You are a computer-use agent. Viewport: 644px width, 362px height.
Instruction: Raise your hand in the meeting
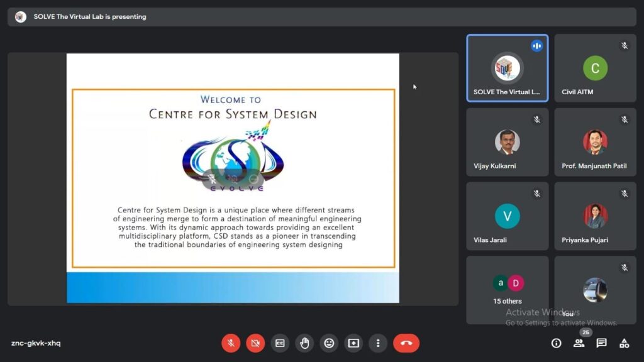point(304,343)
